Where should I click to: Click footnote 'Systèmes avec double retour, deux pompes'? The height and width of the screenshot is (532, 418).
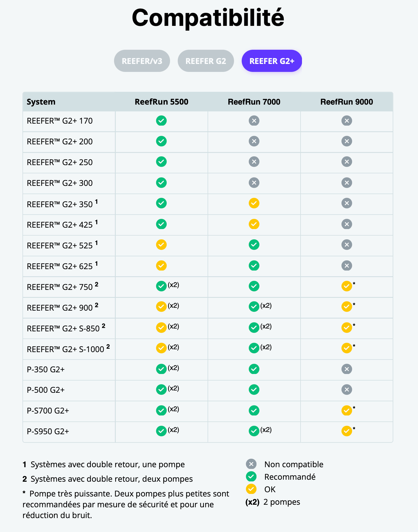click(112, 479)
